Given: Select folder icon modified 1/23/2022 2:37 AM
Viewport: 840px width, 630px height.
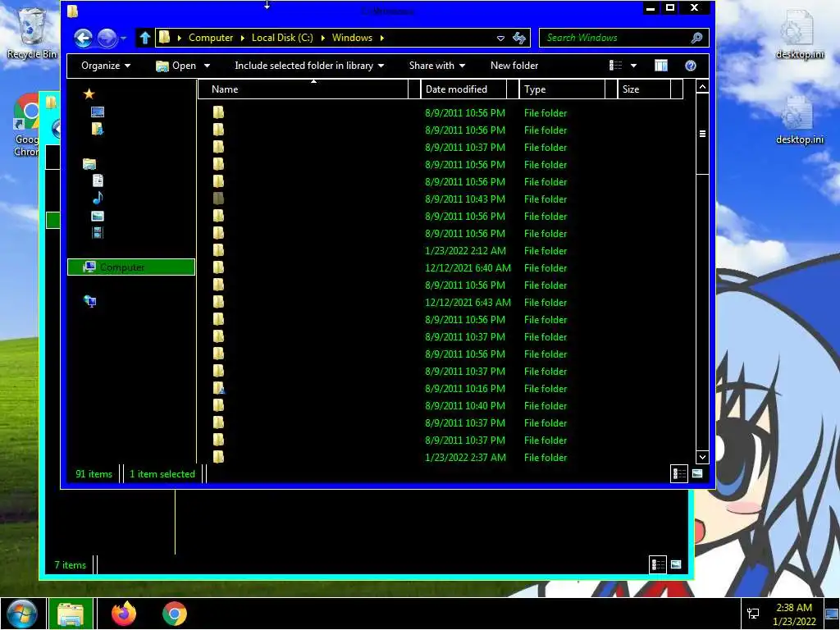Looking at the screenshot, I should (x=218, y=457).
